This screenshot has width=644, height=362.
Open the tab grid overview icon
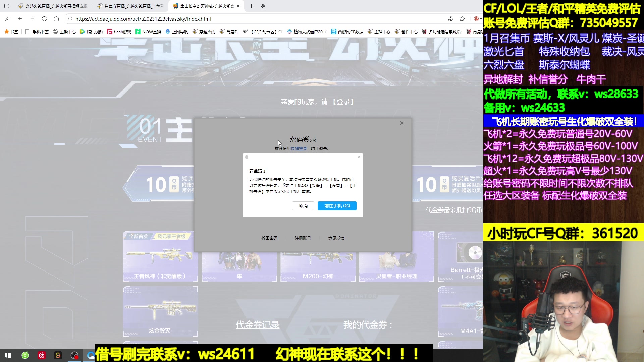pyautogui.click(x=263, y=6)
